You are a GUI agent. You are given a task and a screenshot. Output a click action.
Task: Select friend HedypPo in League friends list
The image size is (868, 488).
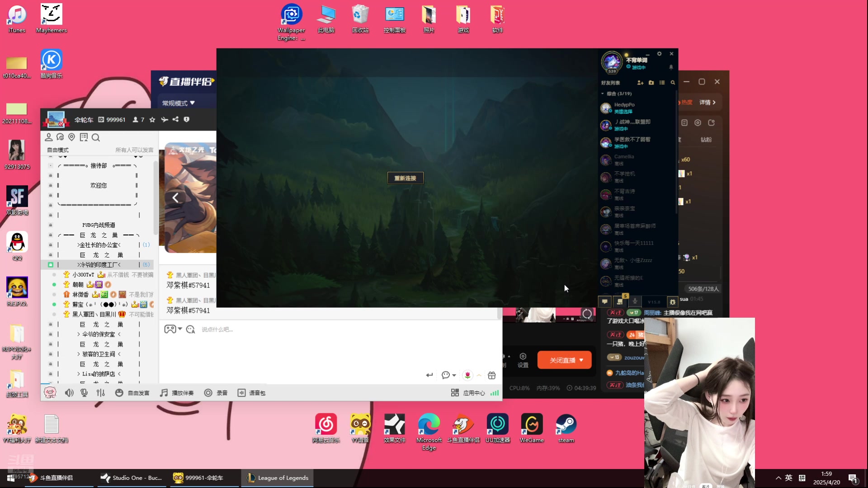coord(637,108)
